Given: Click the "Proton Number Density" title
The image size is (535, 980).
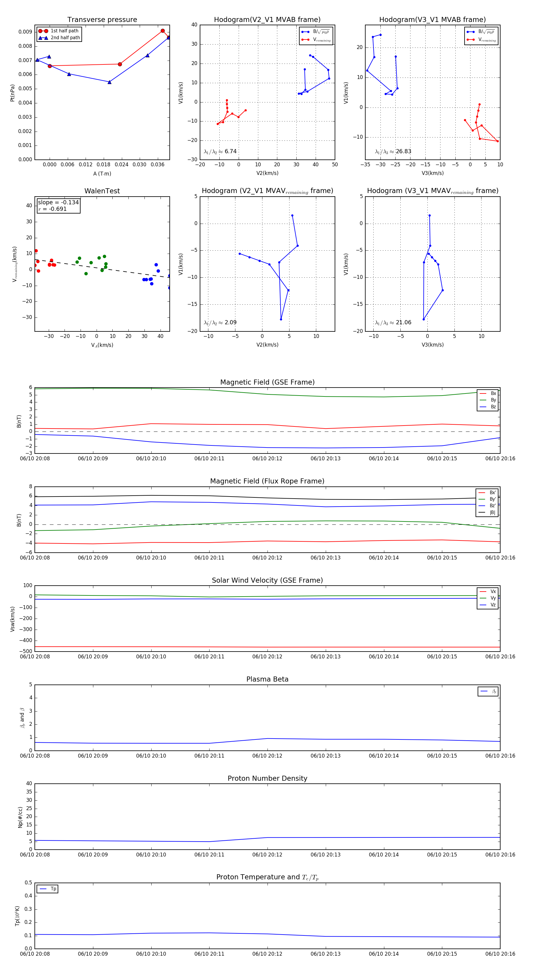Looking at the screenshot, I should 267,778.
